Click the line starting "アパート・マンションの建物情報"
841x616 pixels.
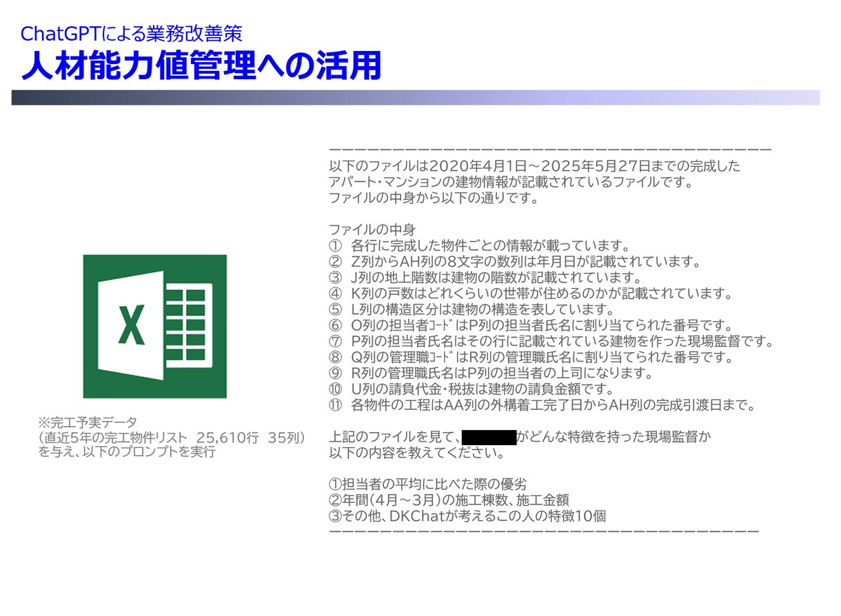pyautogui.click(x=511, y=182)
